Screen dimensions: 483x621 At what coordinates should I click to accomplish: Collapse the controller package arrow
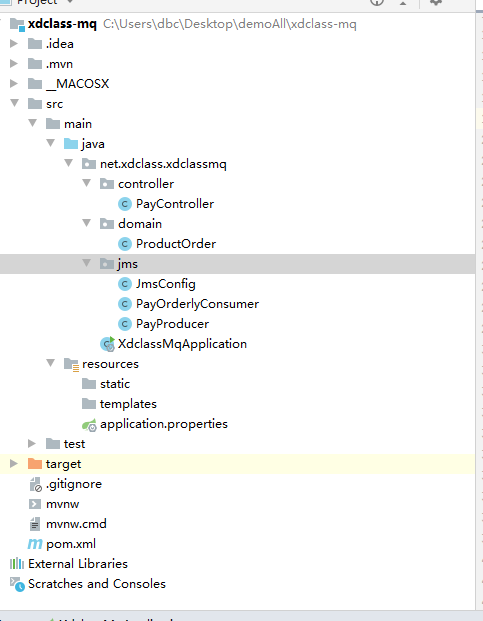(87, 183)
